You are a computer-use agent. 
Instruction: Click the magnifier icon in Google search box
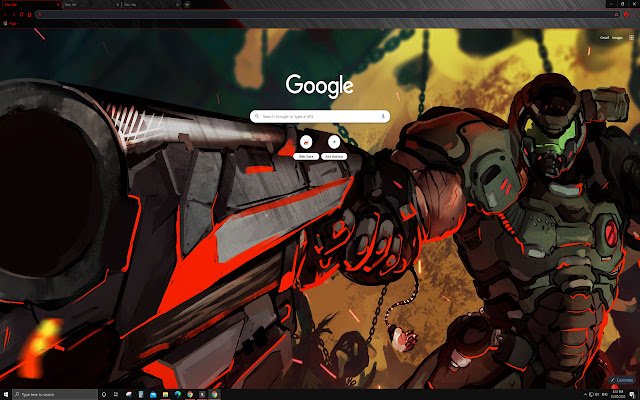click(257, 116)
